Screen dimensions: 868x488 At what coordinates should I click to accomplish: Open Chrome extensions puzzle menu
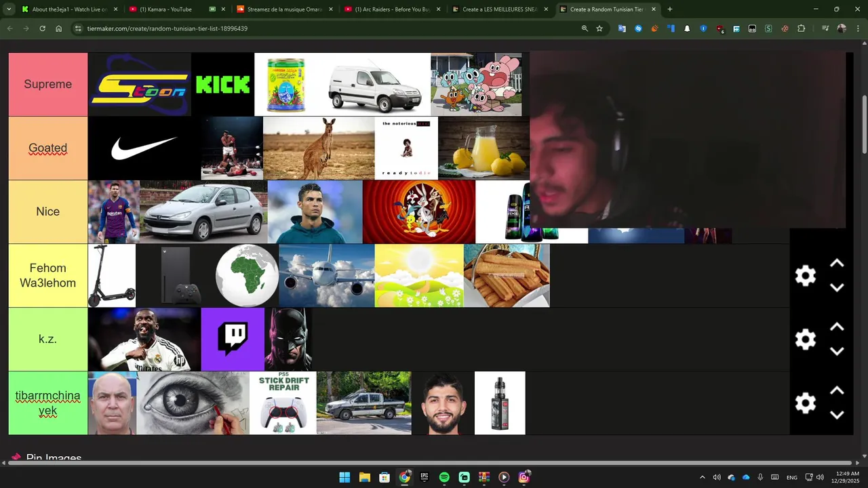(x=801, y=28)
